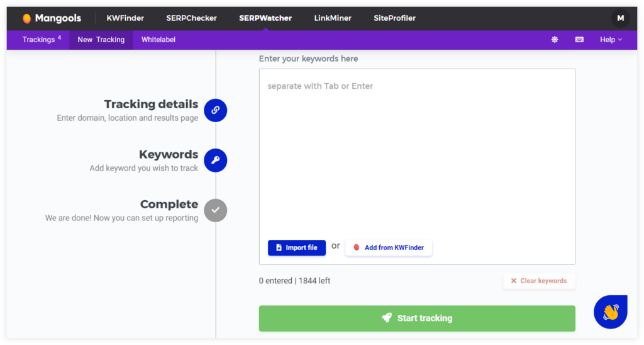The width and height of the screenshot is (644, 345).
Task: Click the Import file button
Action: (297, 247)
